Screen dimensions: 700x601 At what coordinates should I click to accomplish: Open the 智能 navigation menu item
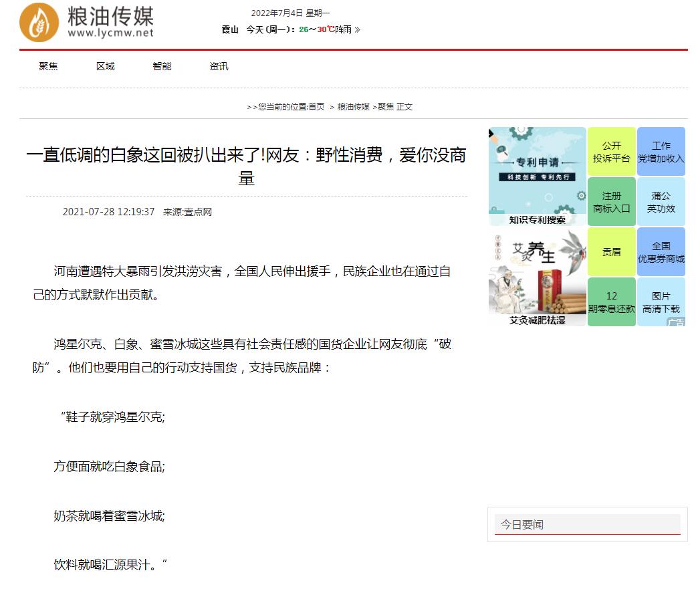point(162,67)
